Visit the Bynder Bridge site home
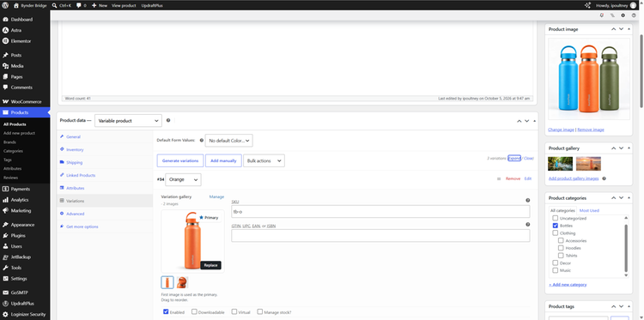Image resolution: width=644 pixels, height=320 pixels. pos(30,5)
